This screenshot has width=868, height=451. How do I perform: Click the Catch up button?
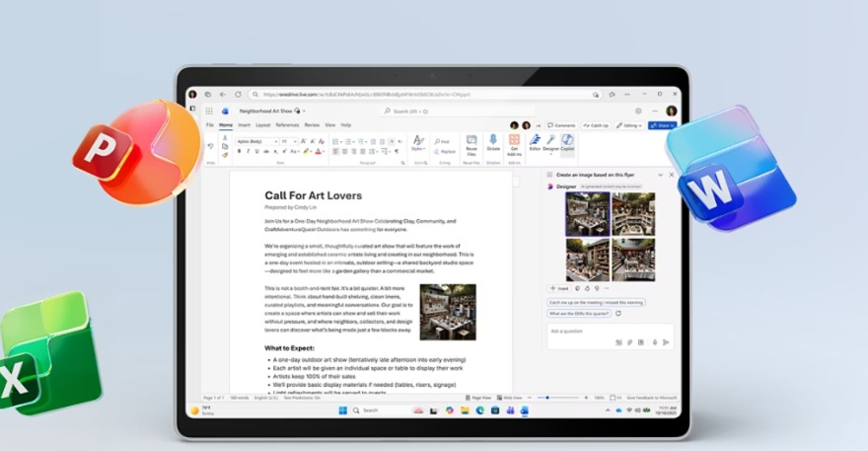click(x=596, y=125)
